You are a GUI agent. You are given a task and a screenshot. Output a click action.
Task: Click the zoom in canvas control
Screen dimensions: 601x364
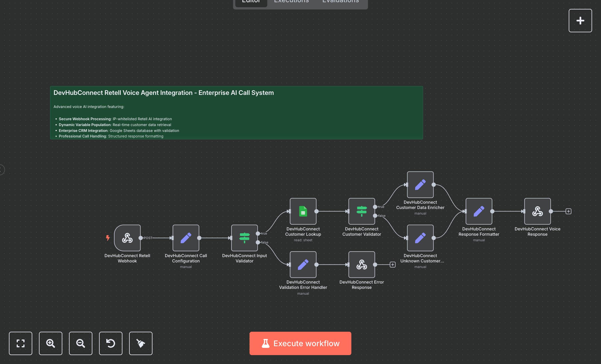(x=51, y=343)
